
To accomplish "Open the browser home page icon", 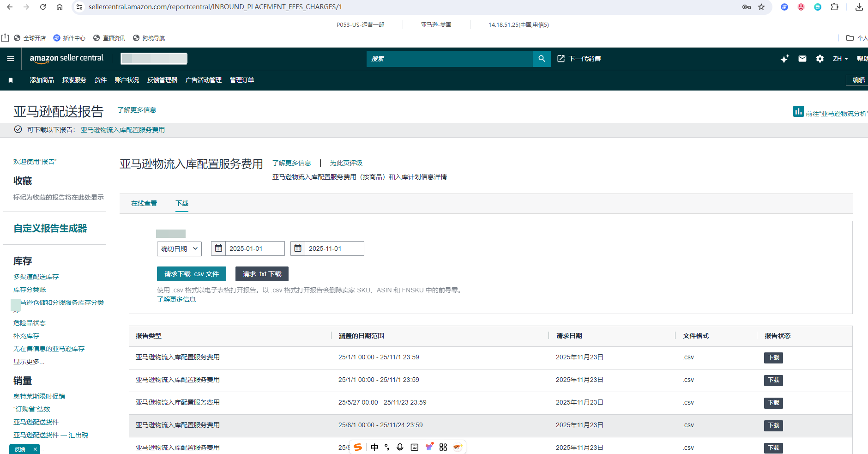I will point(60,7).
